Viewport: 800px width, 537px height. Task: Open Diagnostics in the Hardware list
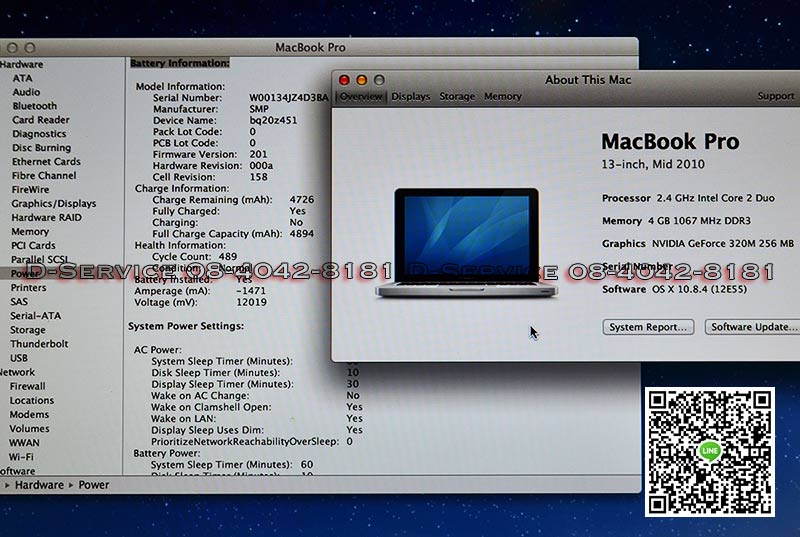pos(39,134)
